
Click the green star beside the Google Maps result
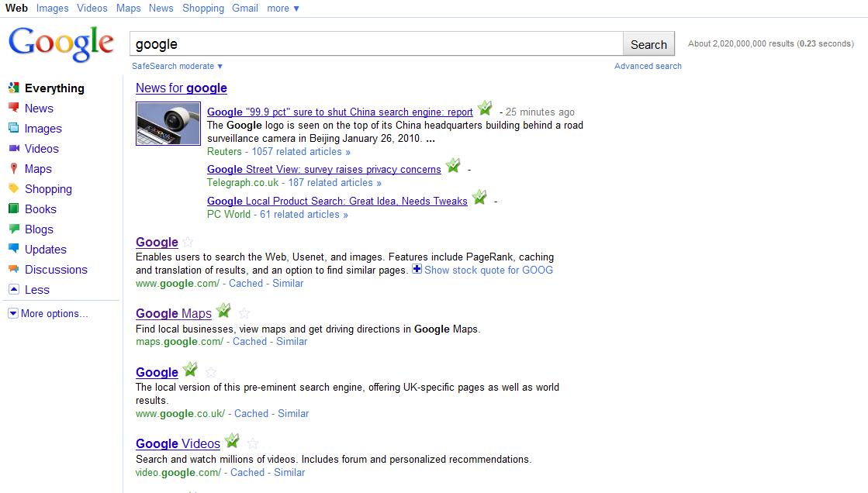coord(223,310)
